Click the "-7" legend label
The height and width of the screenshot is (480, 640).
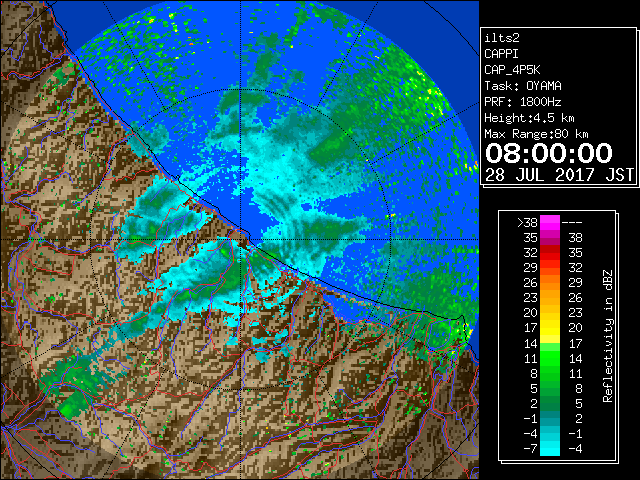[x=530, y=448]
